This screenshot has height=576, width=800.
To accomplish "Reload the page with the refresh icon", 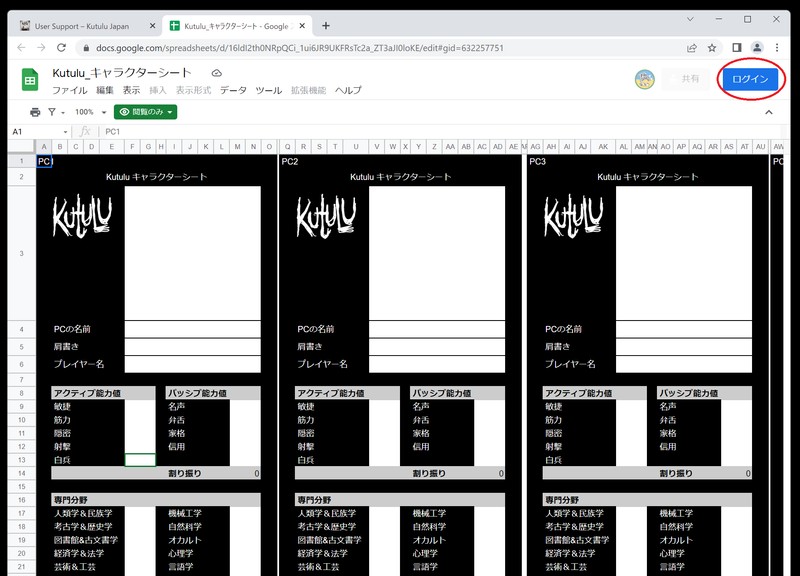I will 61,47.
